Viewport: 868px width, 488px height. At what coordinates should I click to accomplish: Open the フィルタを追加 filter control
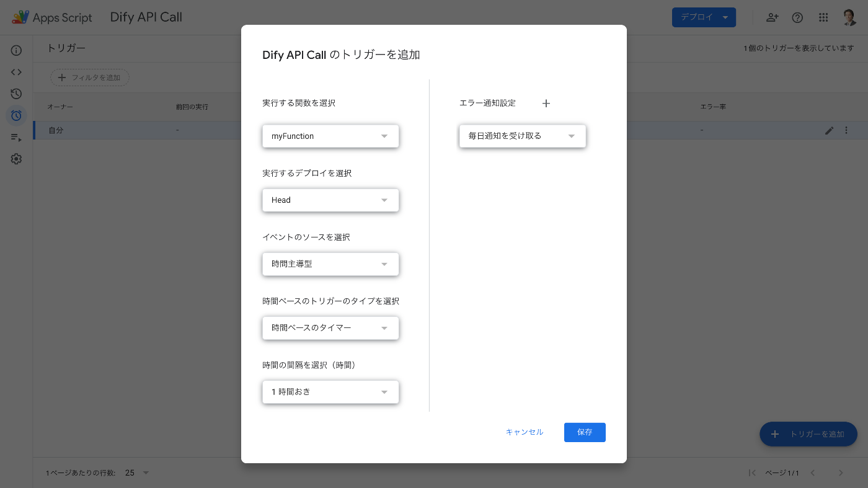(x=89, y=78)
